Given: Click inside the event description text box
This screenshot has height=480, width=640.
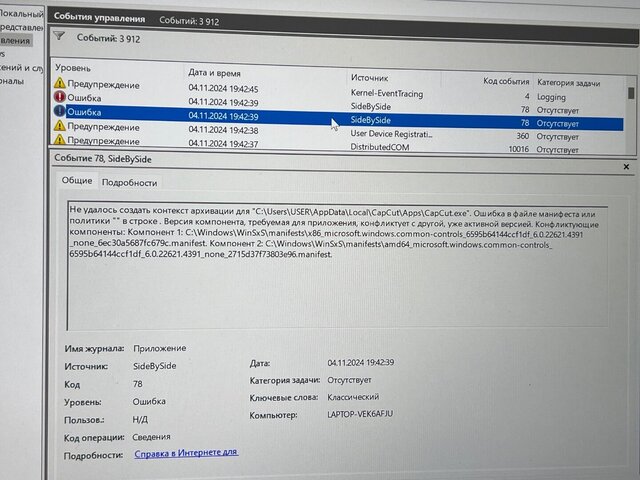Looking at the screenshot, I should 338,265.
